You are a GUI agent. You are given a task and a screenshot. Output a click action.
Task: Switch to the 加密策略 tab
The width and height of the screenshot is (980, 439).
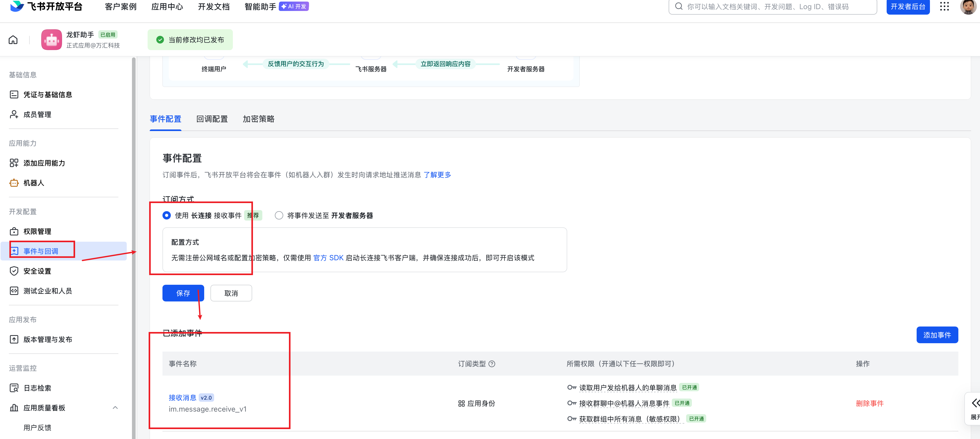(258, 119)
